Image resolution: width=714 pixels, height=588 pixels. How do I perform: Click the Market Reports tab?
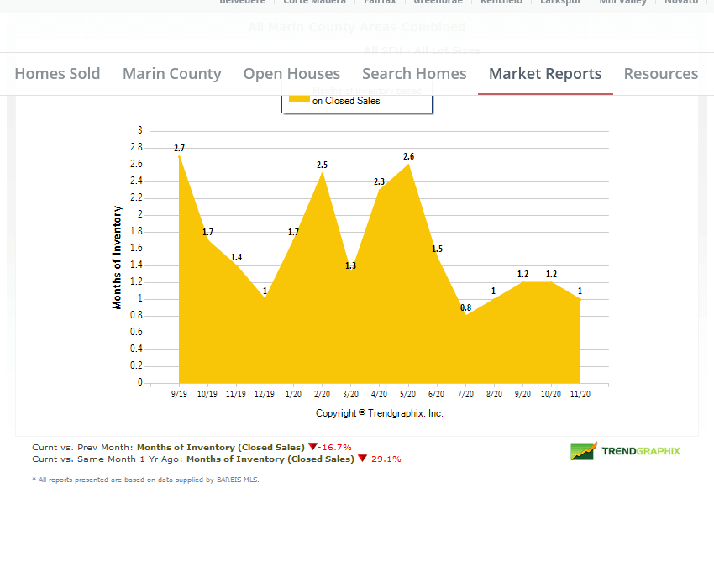coord(545,74)
